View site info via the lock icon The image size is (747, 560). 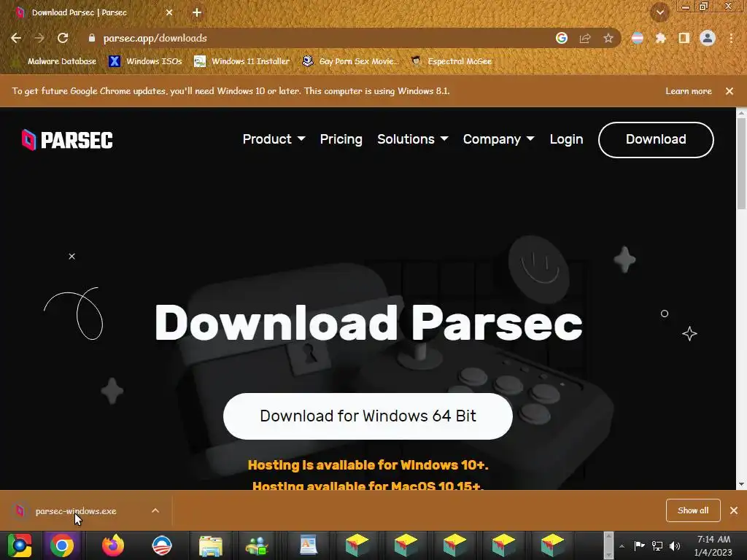point(91,38)
